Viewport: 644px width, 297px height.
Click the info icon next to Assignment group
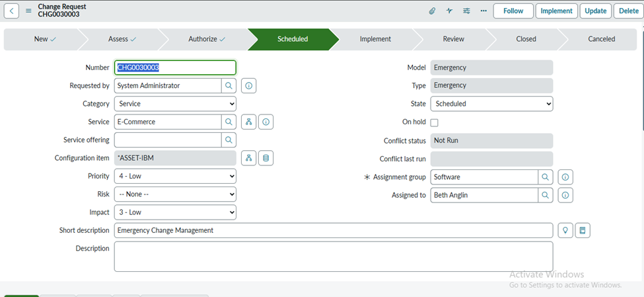[x=565, y=177]
